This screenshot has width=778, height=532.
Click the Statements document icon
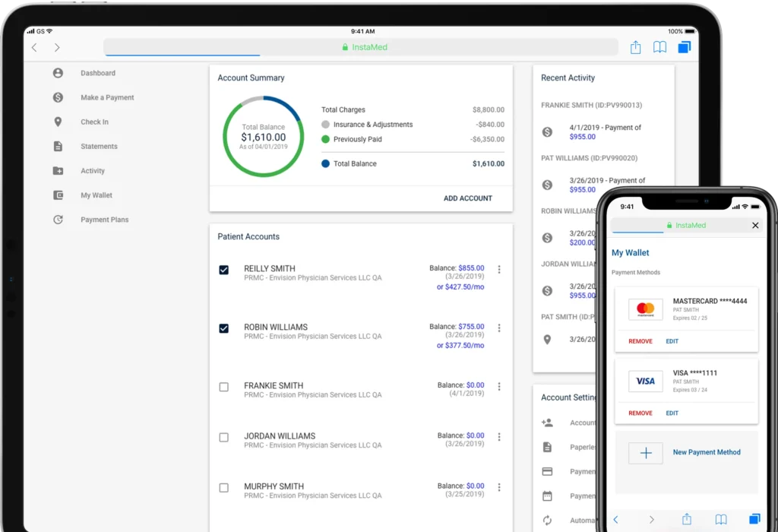pos(58,146)
